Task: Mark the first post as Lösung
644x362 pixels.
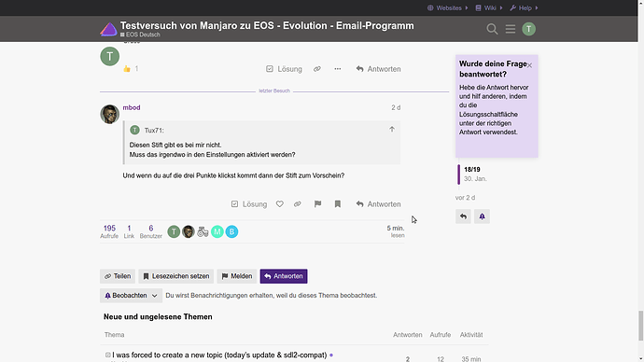Action: click(284, 69)
